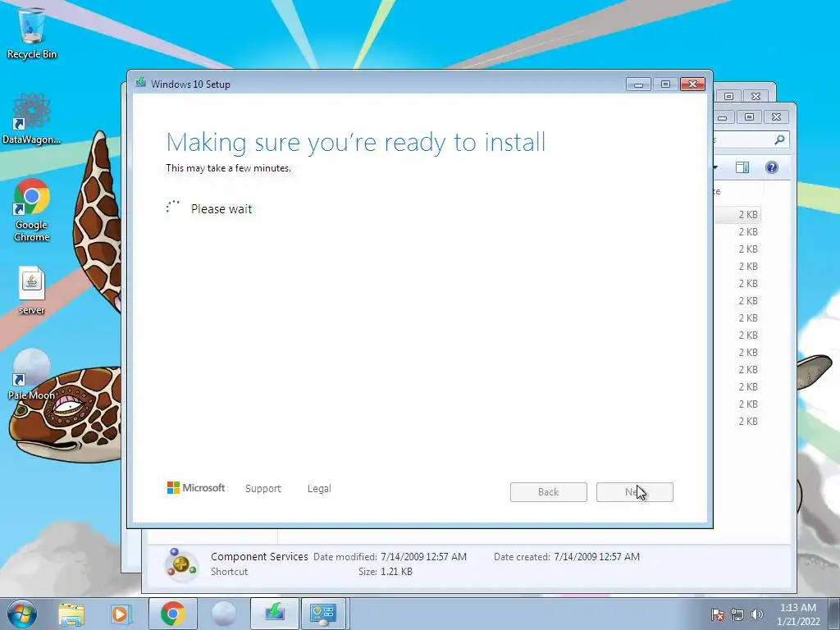The width and height of the screenshot is (840, 630).
Task: Click the Back button in Setup
Action: pyautogui.click(x=549, y=492)
